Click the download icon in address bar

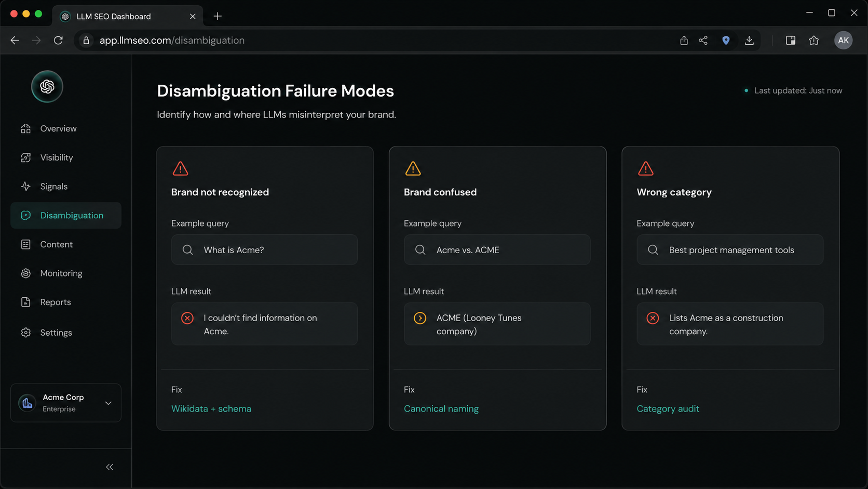[x=749, y=41]
